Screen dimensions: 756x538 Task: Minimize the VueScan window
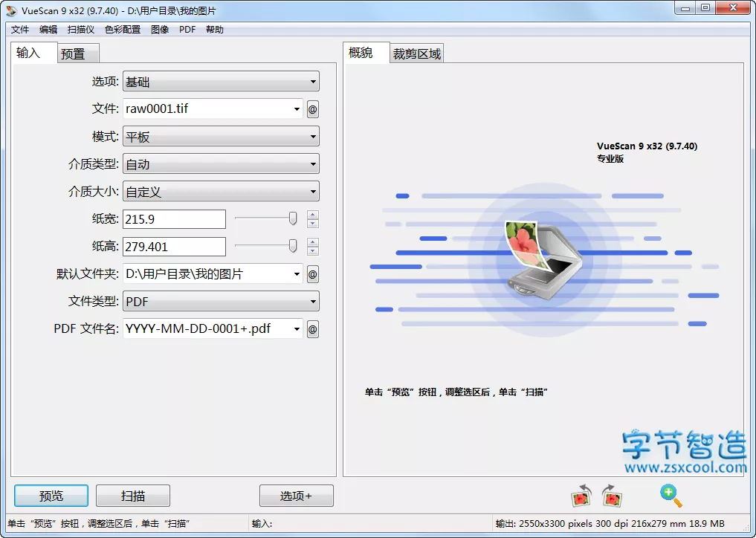pos(685,8)
